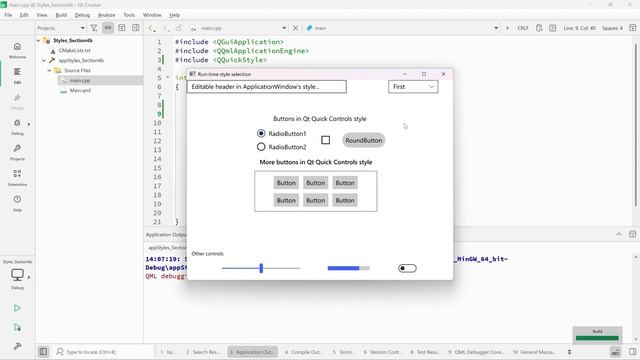Split the Projects side panel
Image resolution: width=640 pixels, height=360 pixels.
(x=136, y=28)
